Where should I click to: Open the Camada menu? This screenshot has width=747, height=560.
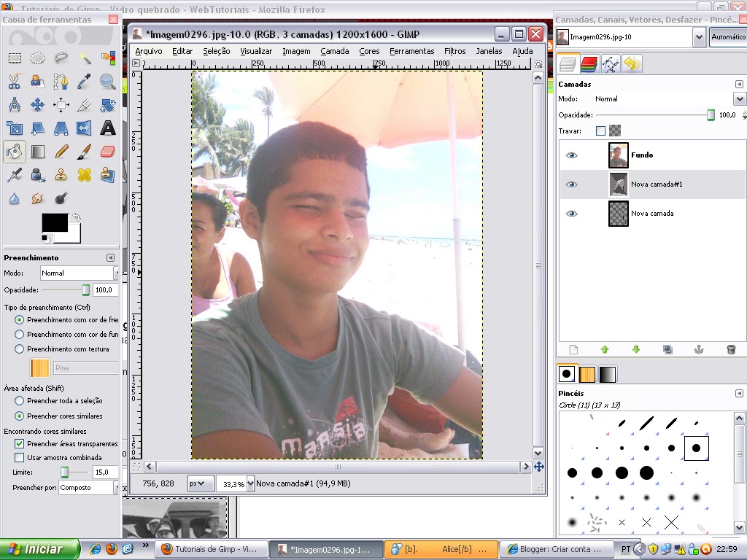[334, 51]
